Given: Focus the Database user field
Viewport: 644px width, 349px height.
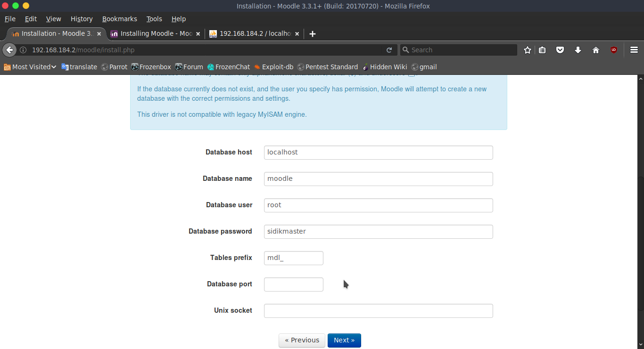Looking at the screenshot, I should tap(378, 205).
